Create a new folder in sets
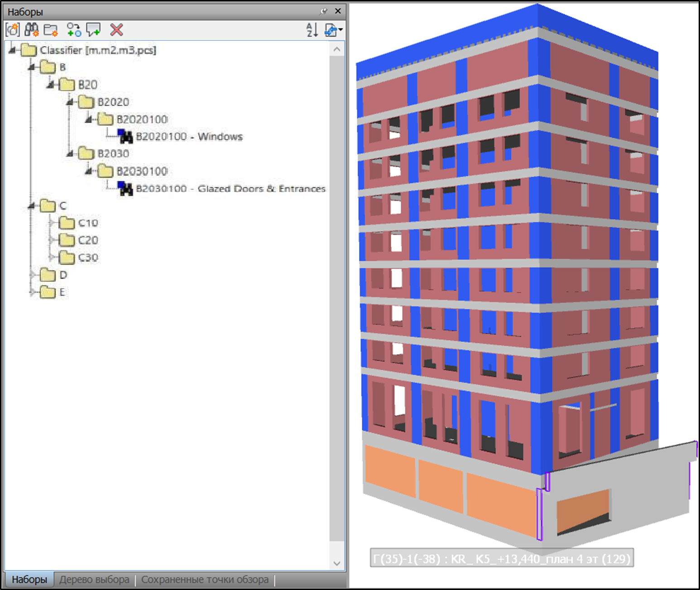 (x=51, y=30)
